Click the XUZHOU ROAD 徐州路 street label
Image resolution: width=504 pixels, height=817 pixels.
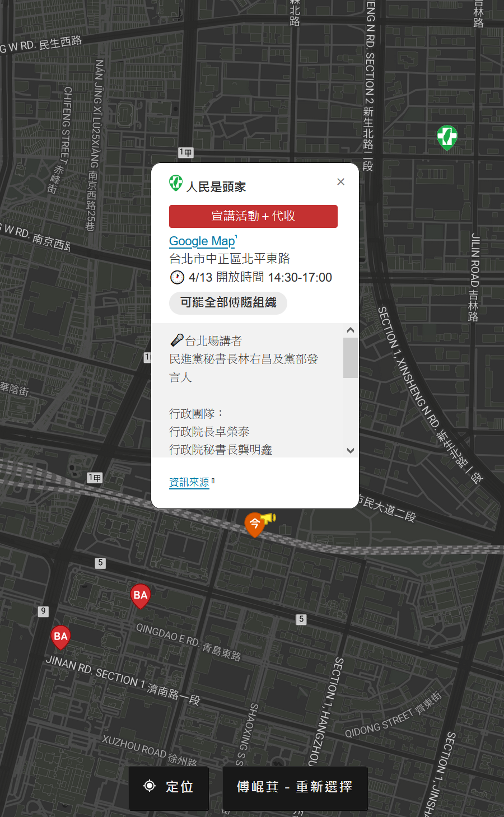point(150,750)
